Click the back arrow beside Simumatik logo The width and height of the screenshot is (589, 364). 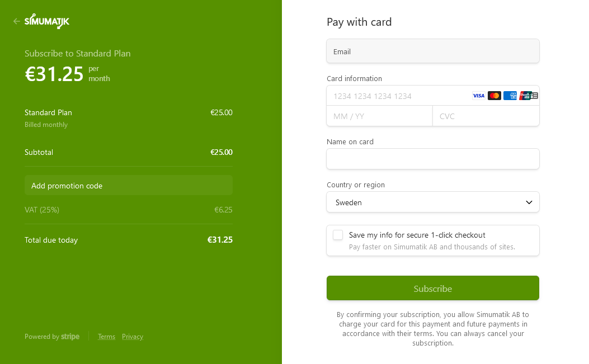tap(17, 21)
